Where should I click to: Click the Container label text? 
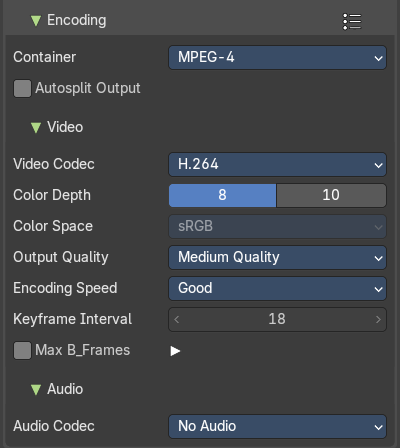pyautogui.click(x=44, y=57)
